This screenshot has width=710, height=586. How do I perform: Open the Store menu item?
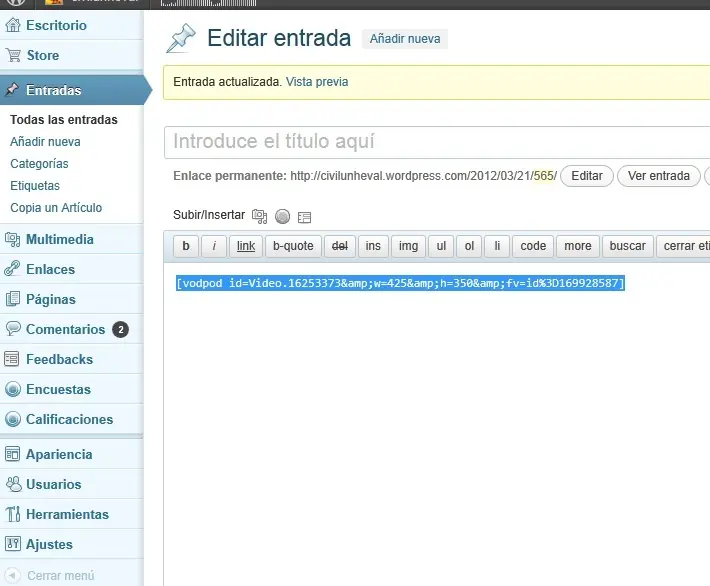(43, 55)
